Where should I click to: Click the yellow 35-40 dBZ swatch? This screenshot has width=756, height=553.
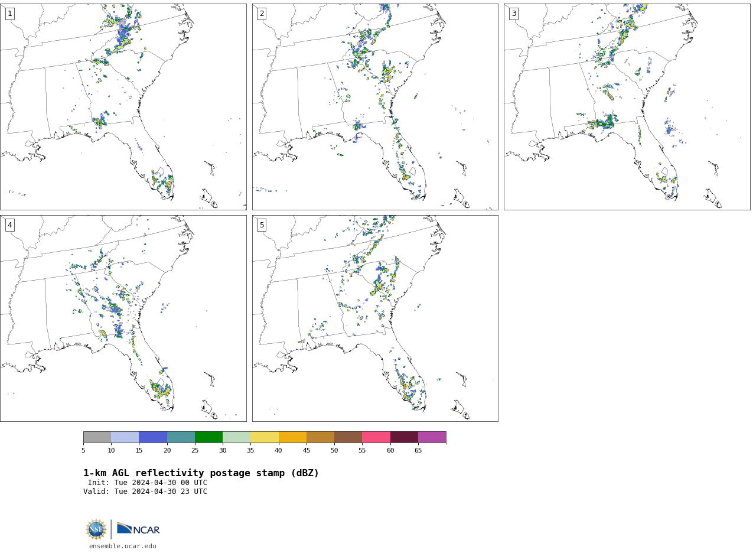click(x=265, y=437)
